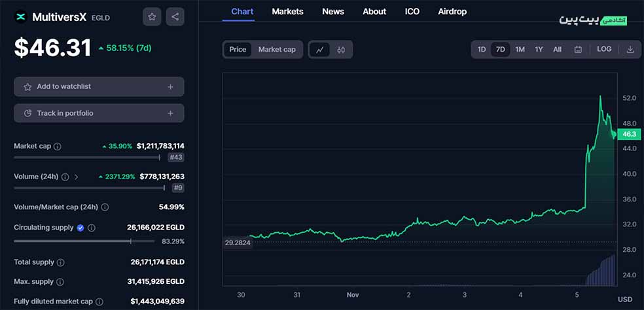644x310 pixels.
Task: Click the MultiversX coin name heading
Action: 60,17
